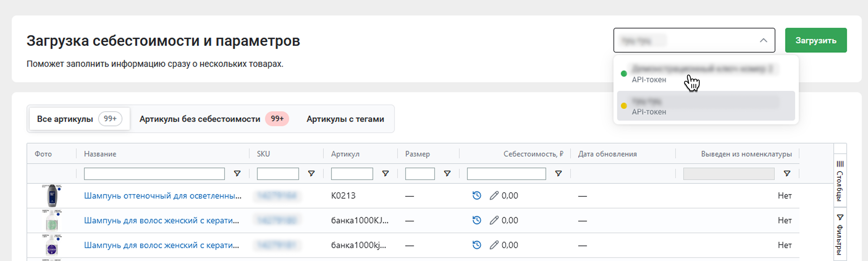Click the Себестоимость filter input field
The width and height of the screenshot is (868, 261).
click(506, 174)
